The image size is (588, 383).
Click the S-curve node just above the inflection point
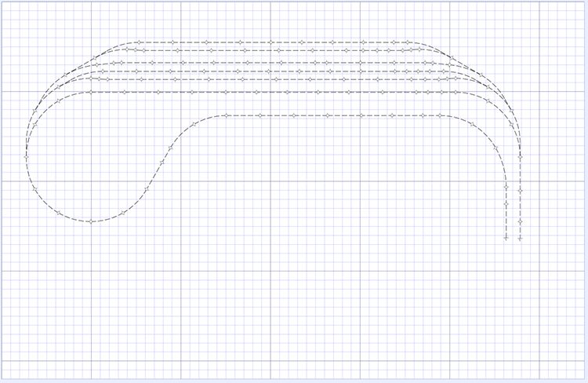point(170,147)
